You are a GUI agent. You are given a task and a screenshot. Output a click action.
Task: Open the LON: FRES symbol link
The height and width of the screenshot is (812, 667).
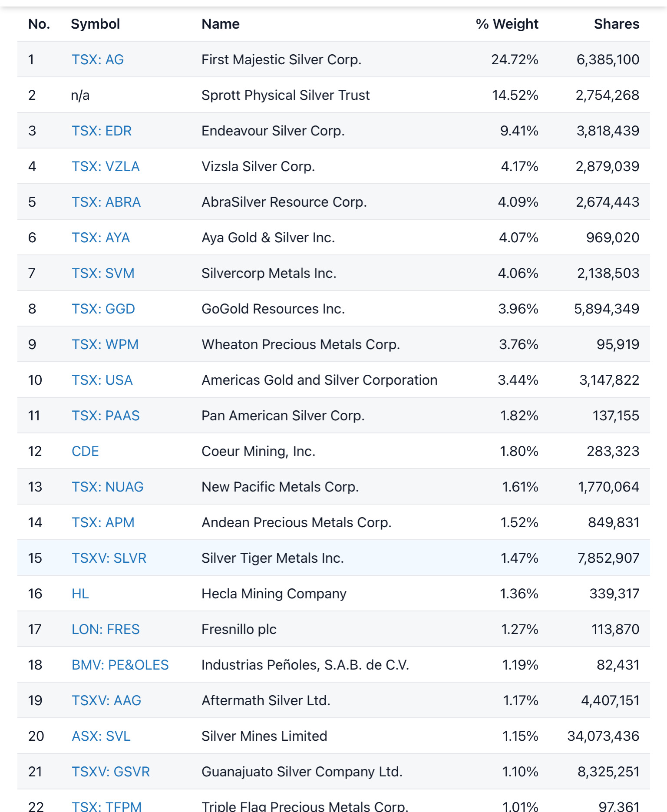click(x=106, y=629)
